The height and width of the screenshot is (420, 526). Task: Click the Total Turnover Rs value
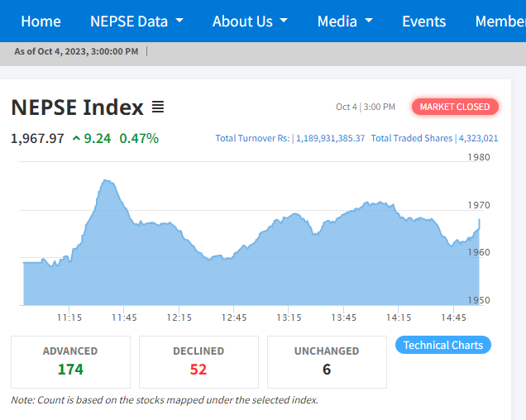[330, 138]
